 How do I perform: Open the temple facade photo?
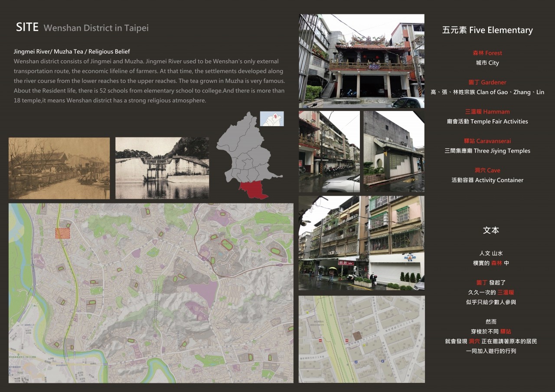click(362, 61)
